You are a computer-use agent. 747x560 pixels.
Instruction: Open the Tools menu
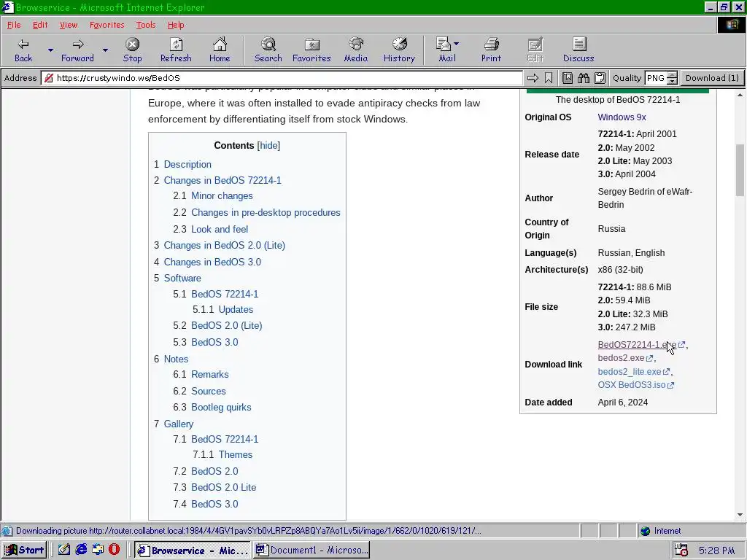(146, 25)
